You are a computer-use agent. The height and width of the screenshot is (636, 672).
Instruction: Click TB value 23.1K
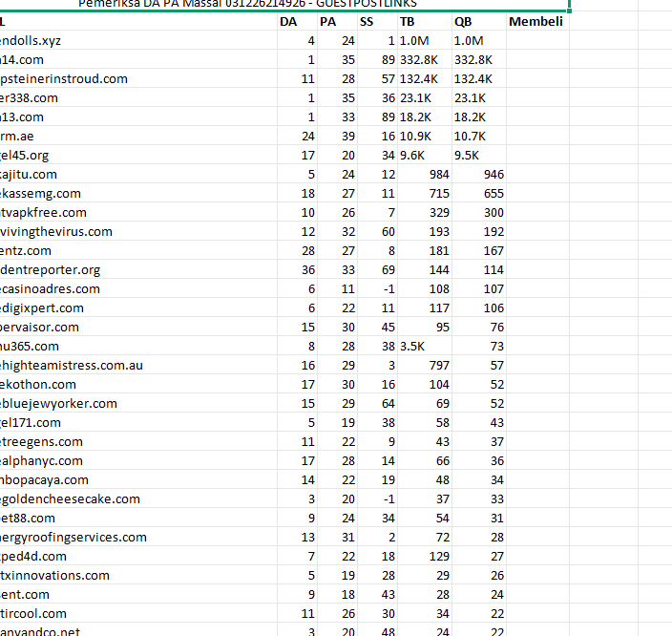pos(424,97)
